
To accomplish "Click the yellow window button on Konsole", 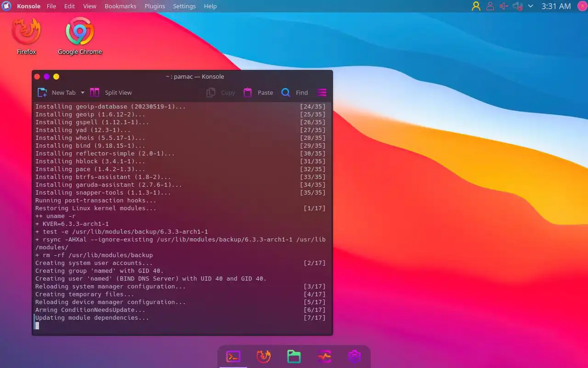I will pyautogui.click(x=57, y=76).
